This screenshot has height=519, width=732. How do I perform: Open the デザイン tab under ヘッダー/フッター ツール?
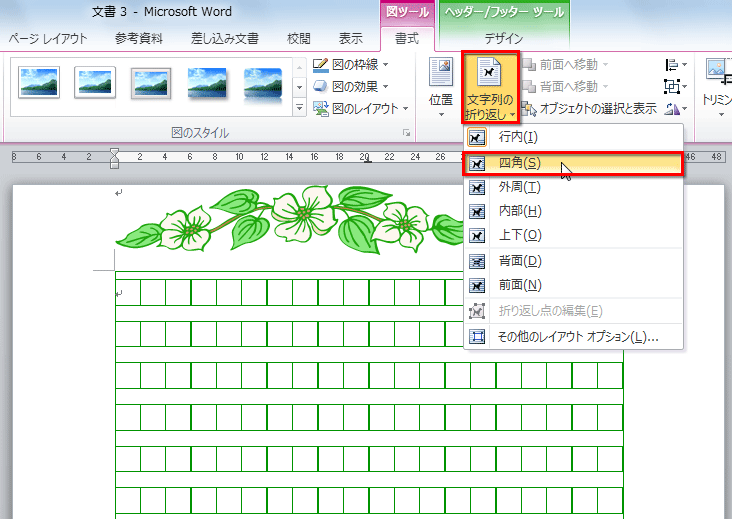(503, 39)
